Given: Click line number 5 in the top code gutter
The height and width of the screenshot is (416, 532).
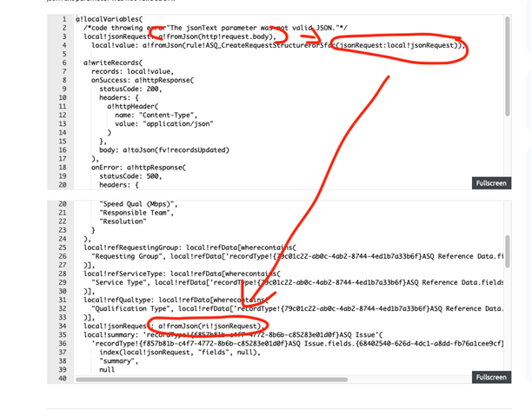Looking at the screenshot, I should click(x=64, y=54).
